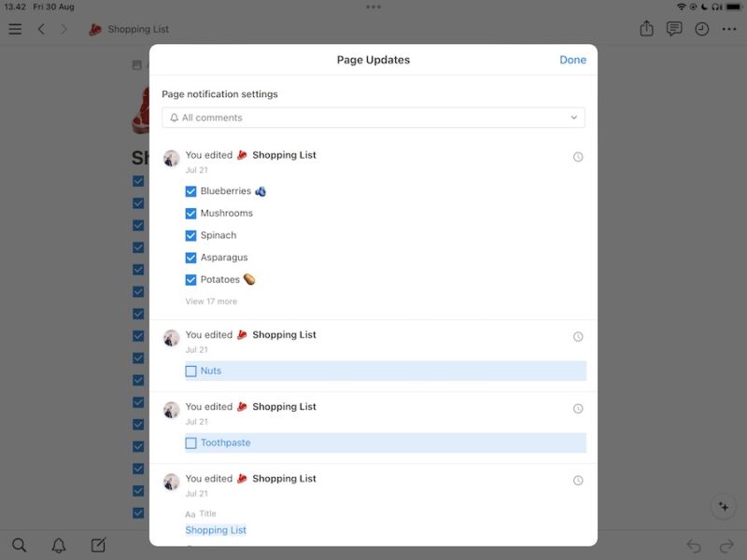Click the user avatar next to an update
This screenshot has height=560, width=747.
tap(171, 157)
